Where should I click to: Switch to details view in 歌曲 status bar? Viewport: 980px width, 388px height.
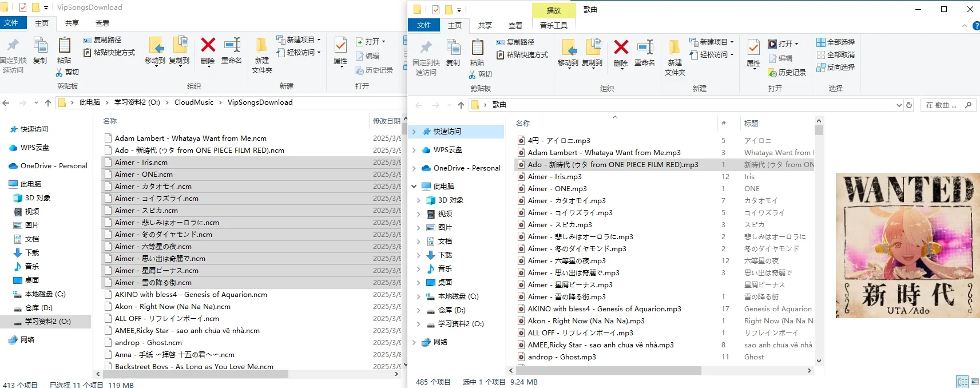point(963,382)
